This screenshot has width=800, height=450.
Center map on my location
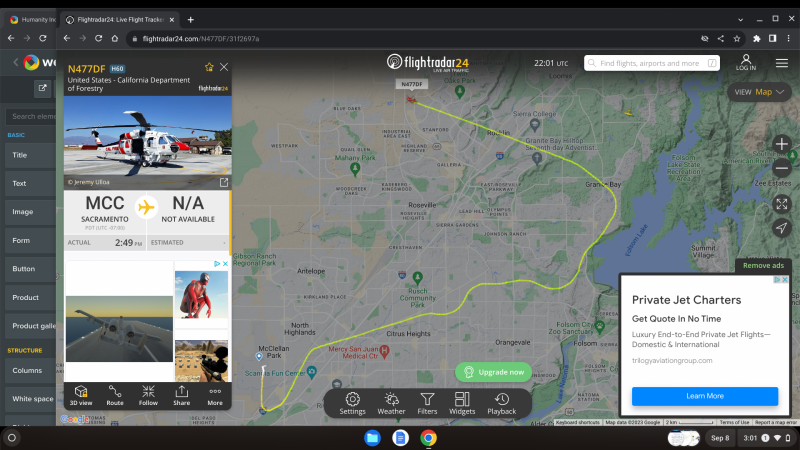click(x=782, y=228)
